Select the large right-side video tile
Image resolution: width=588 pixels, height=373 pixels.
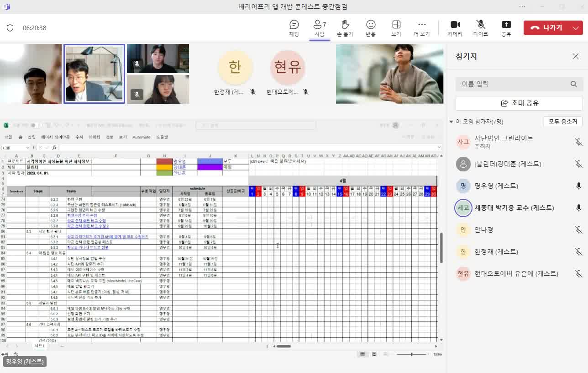pos(389,74)
